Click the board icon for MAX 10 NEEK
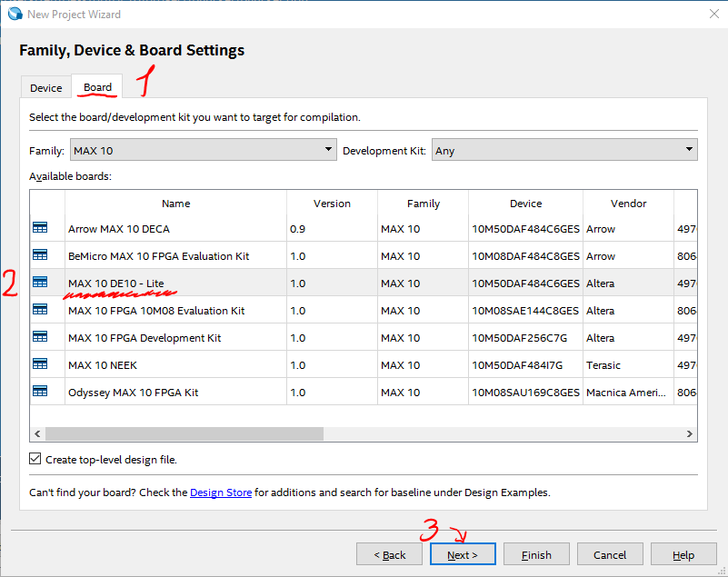Screen dimensions: 728x577 tap(40, 364)
